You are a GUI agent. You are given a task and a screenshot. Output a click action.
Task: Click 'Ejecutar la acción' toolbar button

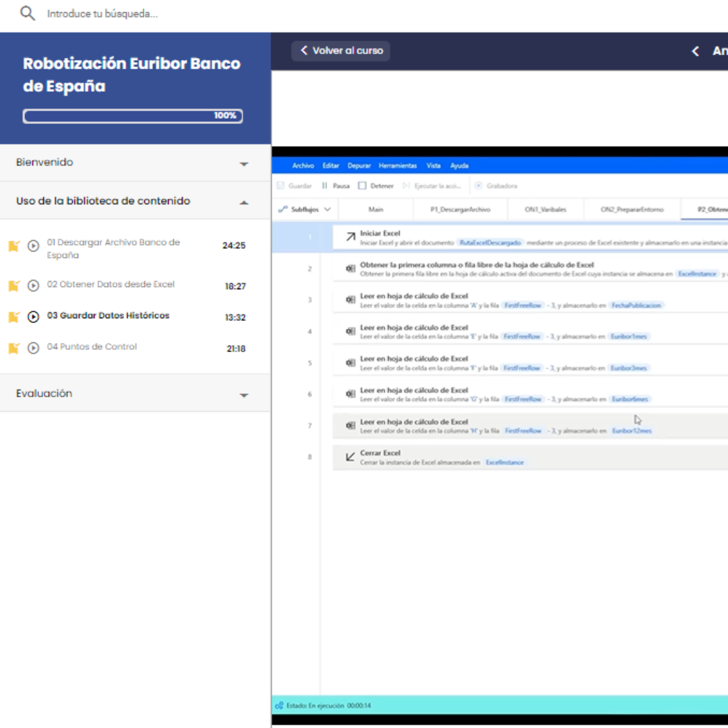point(432,186)
